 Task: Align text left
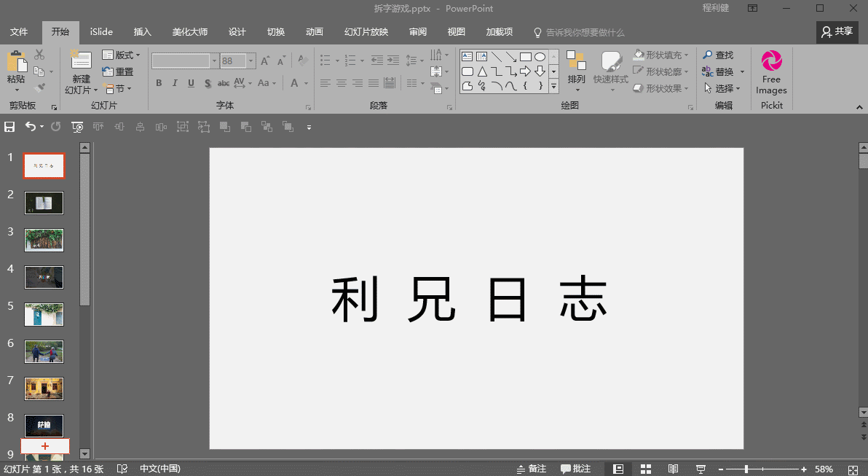(325, 83)
